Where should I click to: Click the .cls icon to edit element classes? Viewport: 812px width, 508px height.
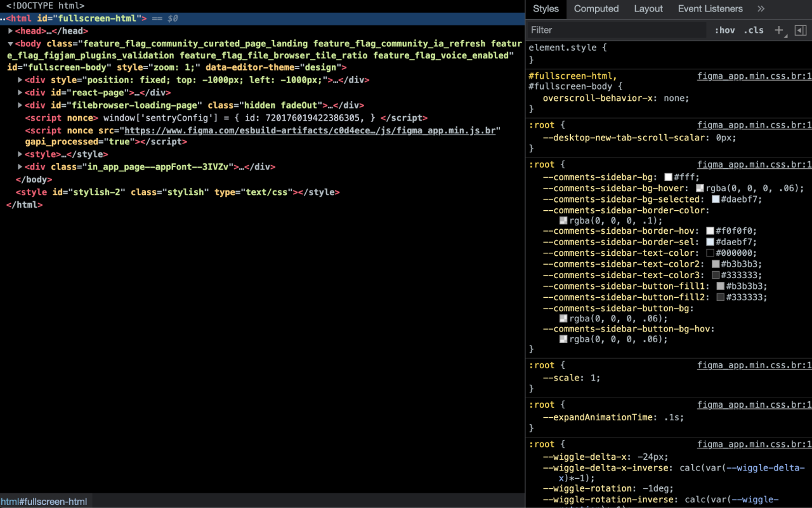(754, 30)
